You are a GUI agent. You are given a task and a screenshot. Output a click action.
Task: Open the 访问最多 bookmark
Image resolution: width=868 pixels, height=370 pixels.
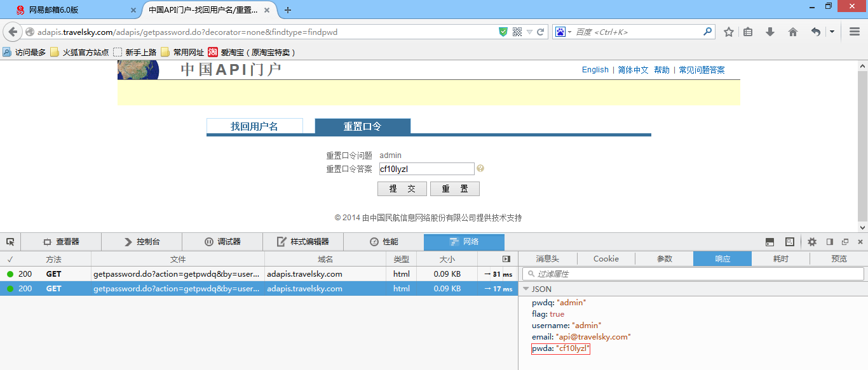click(25, 53)
